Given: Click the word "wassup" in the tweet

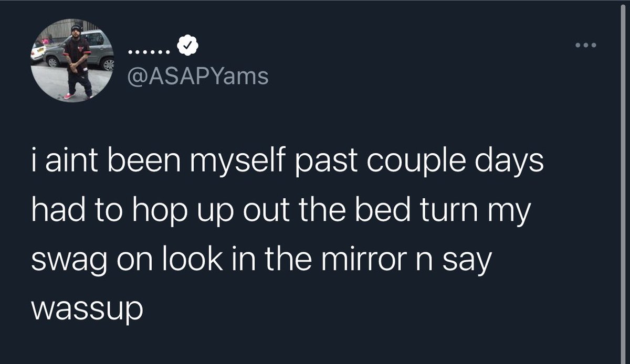Looking at the screenshot, I should [x=87, y=310].
